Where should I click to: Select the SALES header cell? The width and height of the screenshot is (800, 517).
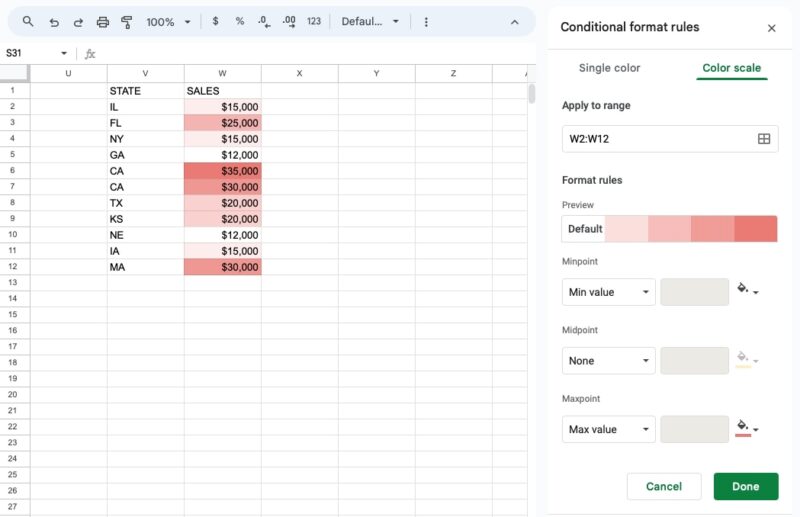(x=222, y=91)
